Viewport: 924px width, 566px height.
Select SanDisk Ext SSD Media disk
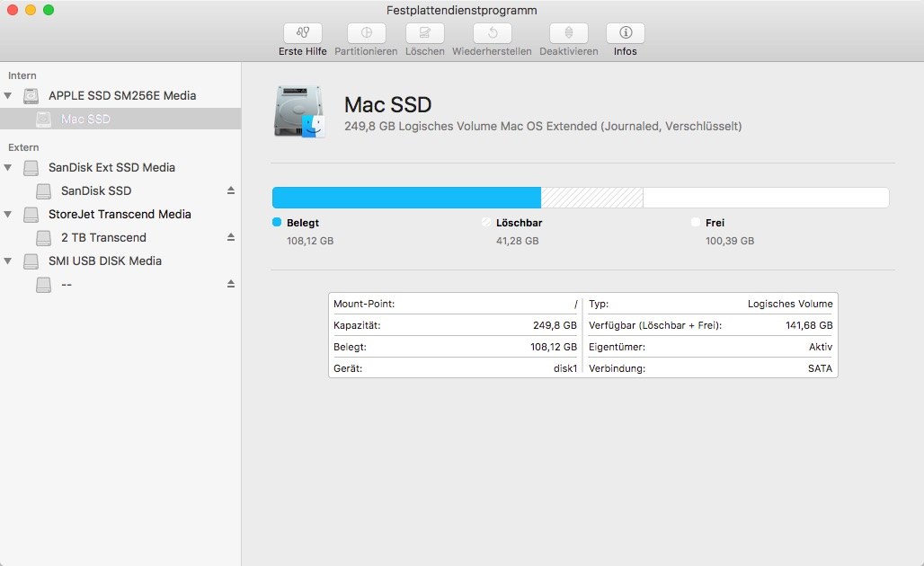click(120, 167)
